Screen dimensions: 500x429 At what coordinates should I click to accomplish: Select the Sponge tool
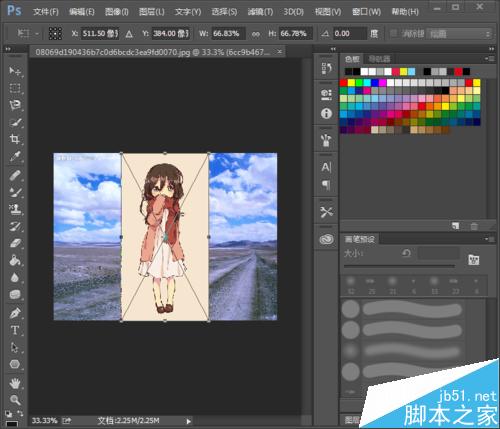point(15,294)
